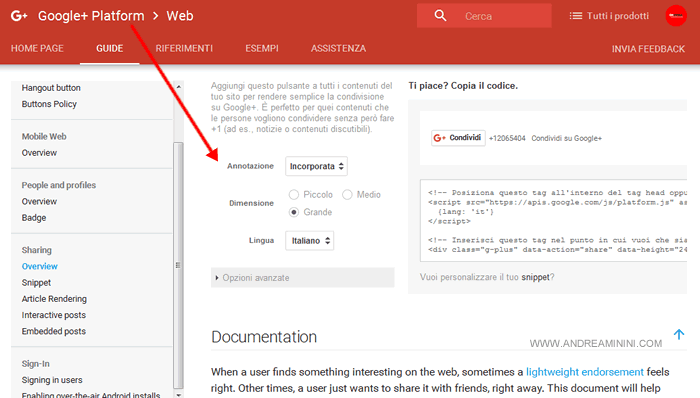
Task: Click the sidebar scrollbar thumb
Action: [x=179, y=265]
